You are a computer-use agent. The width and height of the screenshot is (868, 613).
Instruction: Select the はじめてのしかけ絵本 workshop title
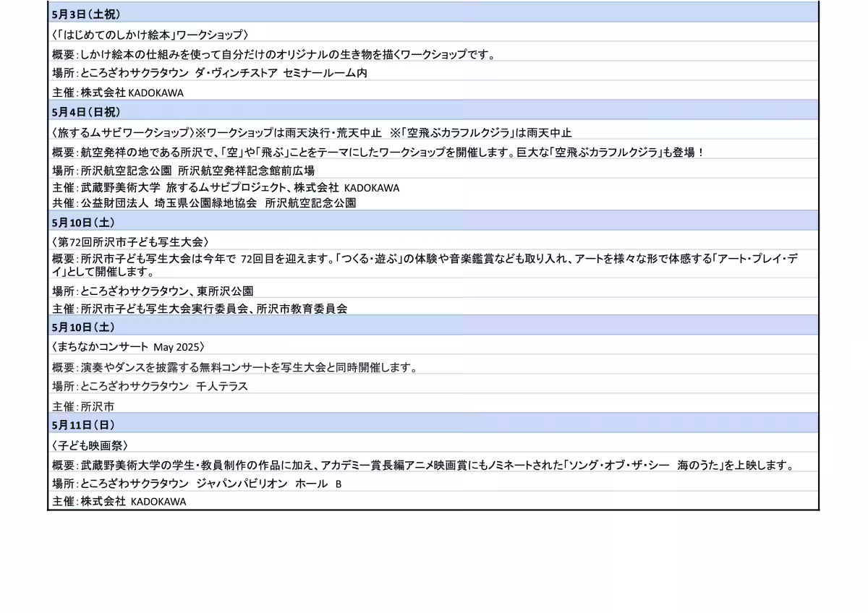click(150, 34)
